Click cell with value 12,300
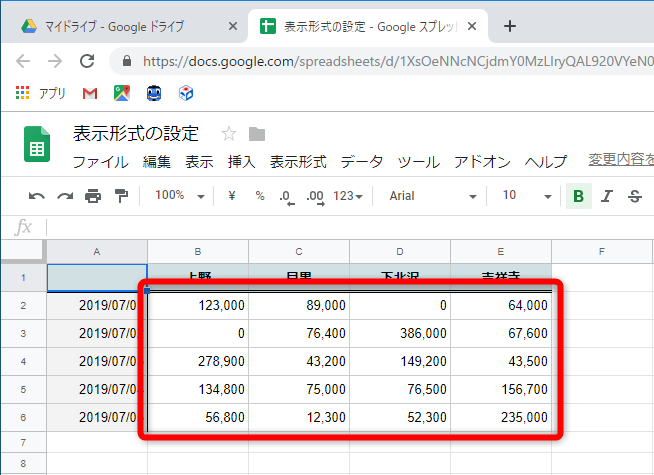The width and height of the screenshot is (654, 475). (299, 417)
